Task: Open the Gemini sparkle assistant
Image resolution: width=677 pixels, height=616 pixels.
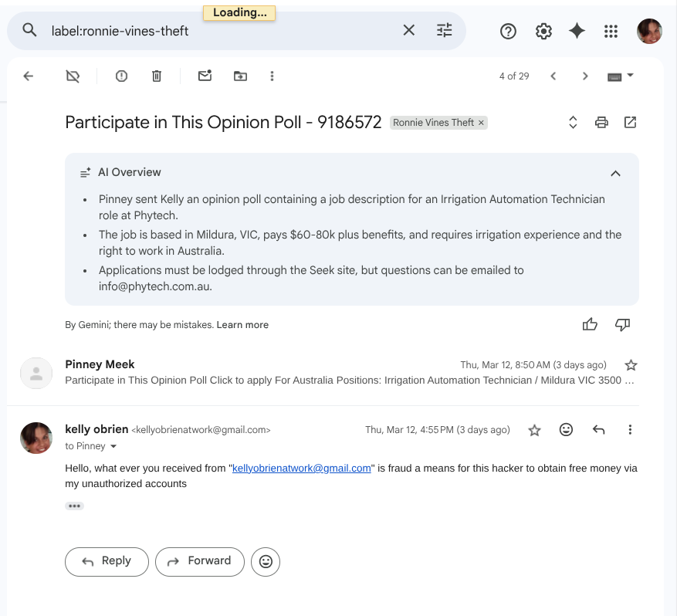Action: (577, 31)
